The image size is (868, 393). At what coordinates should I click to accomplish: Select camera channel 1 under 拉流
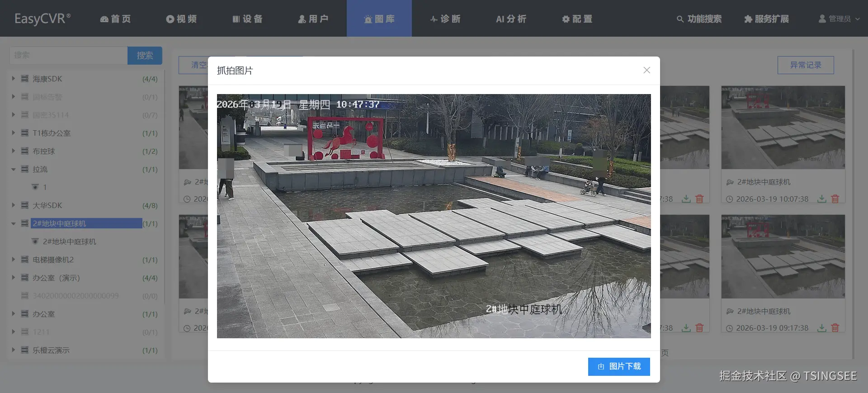click(45, 187)
